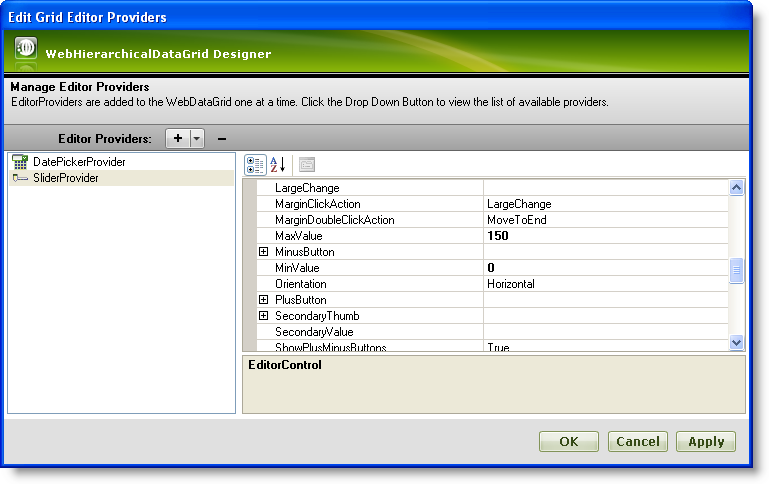This screenshot has width=769, height=484.
Task: Click the DatePickerProvider calendar icon
Action: pos(20,162)
